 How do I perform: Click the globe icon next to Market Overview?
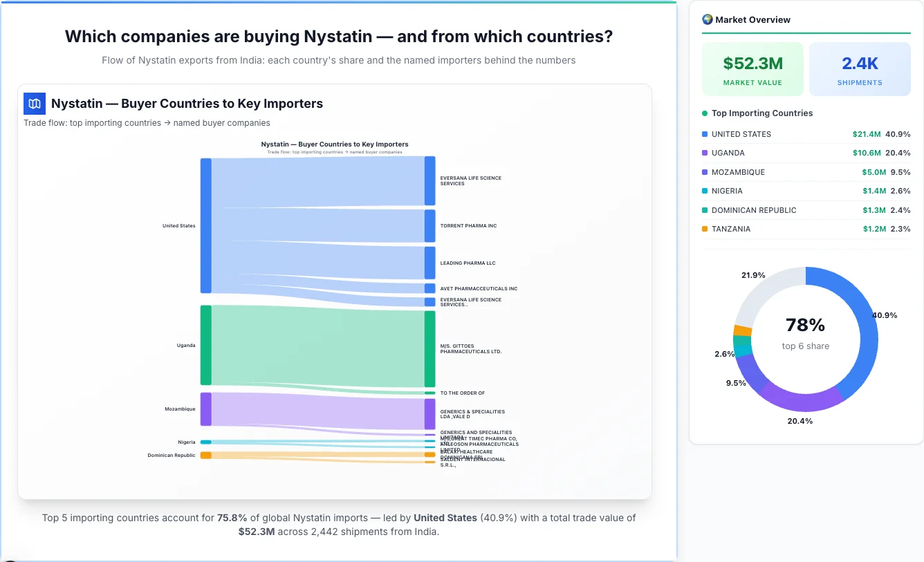pos(707,19)
